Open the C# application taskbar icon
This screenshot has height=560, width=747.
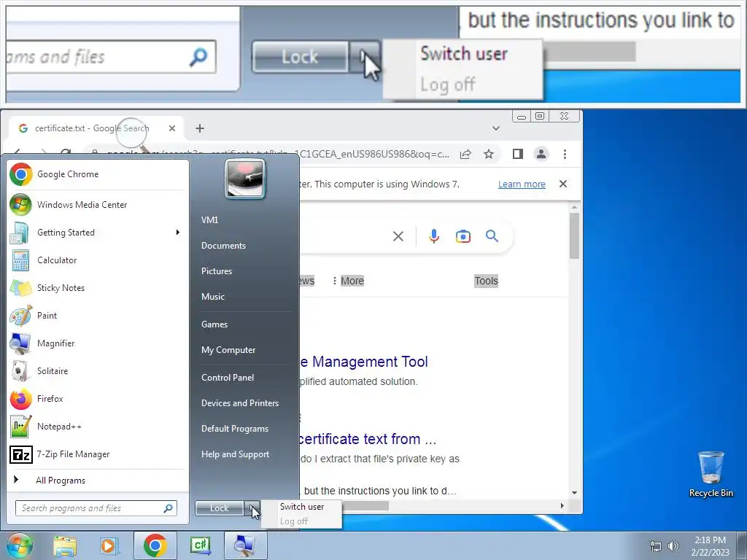click(200, 545)
